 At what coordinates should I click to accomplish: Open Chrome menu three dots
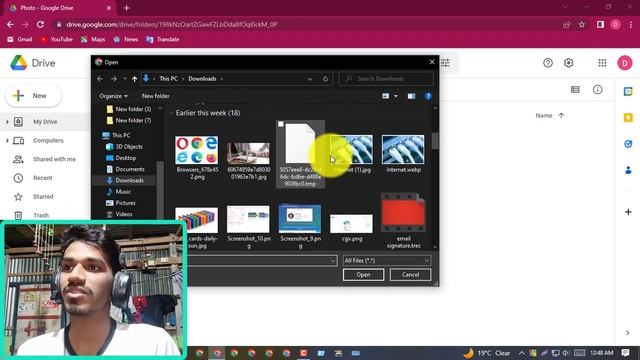[x=631, y=24]
